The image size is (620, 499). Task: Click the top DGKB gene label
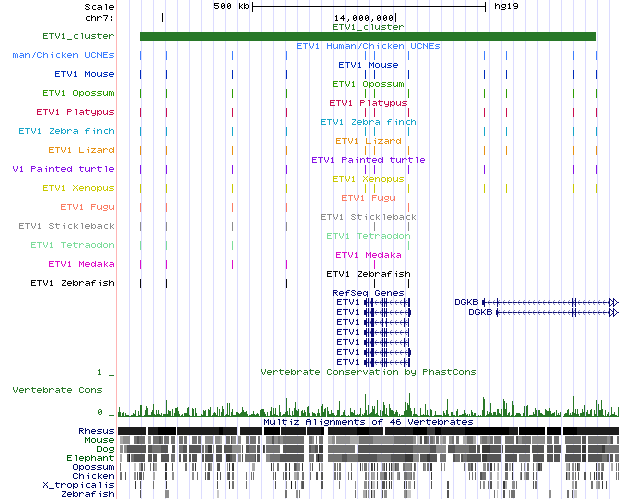(466, 302)
